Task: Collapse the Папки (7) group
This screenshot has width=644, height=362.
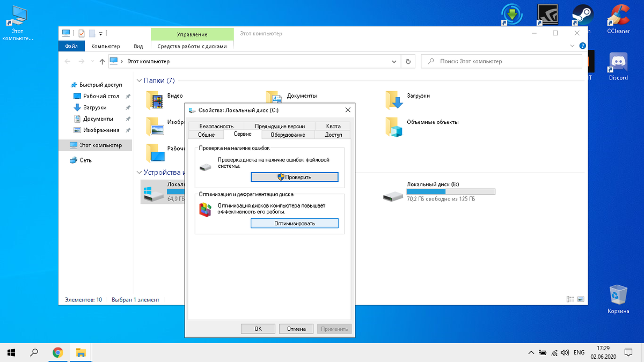Action: click(139, 80)
